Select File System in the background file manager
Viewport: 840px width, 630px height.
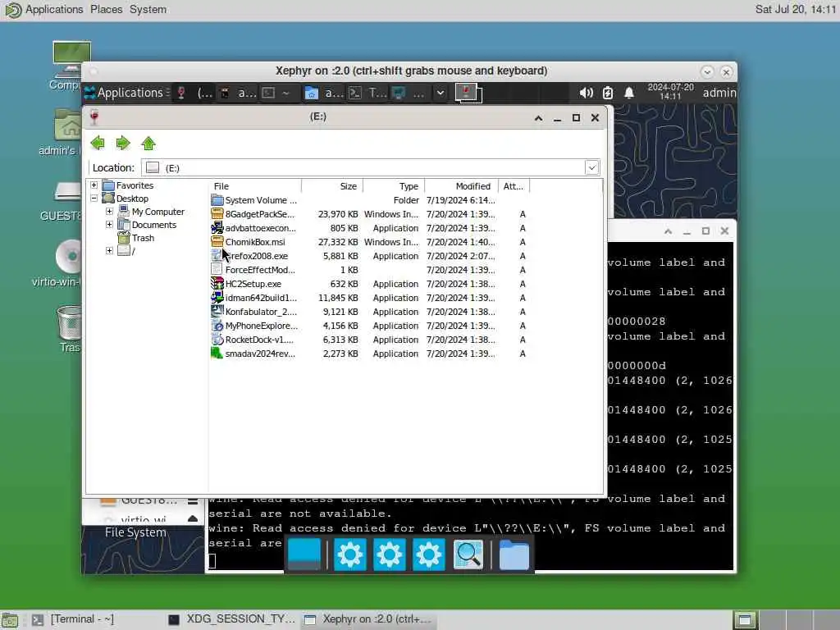pyautogui.click(x=135, y=532)
